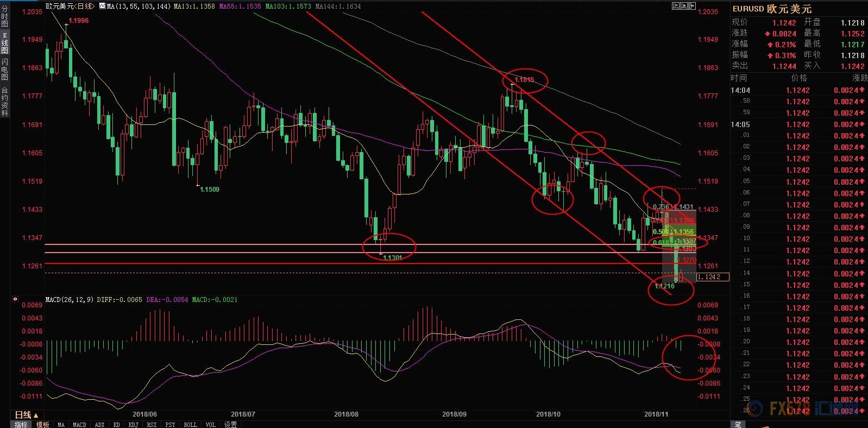Switch to the K线图 candlestick tab
The image size is (868, 428).
(x=5, y=43)
